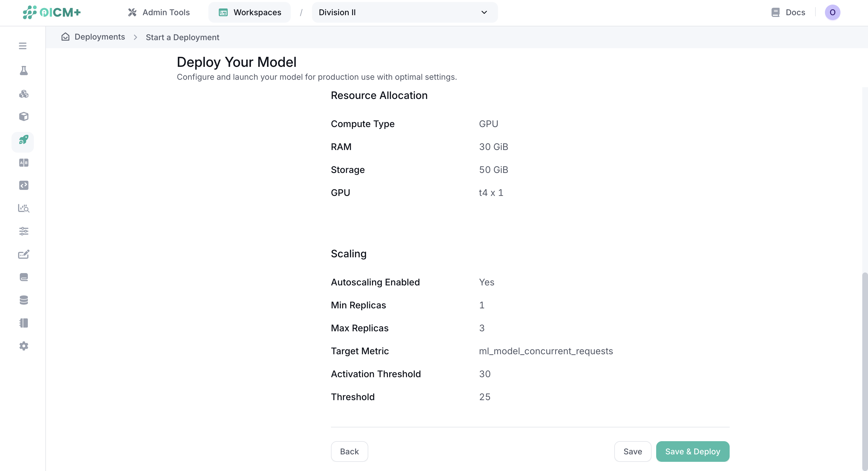
Task: Click the notebook sidebar icon
Action: [24, 323]
